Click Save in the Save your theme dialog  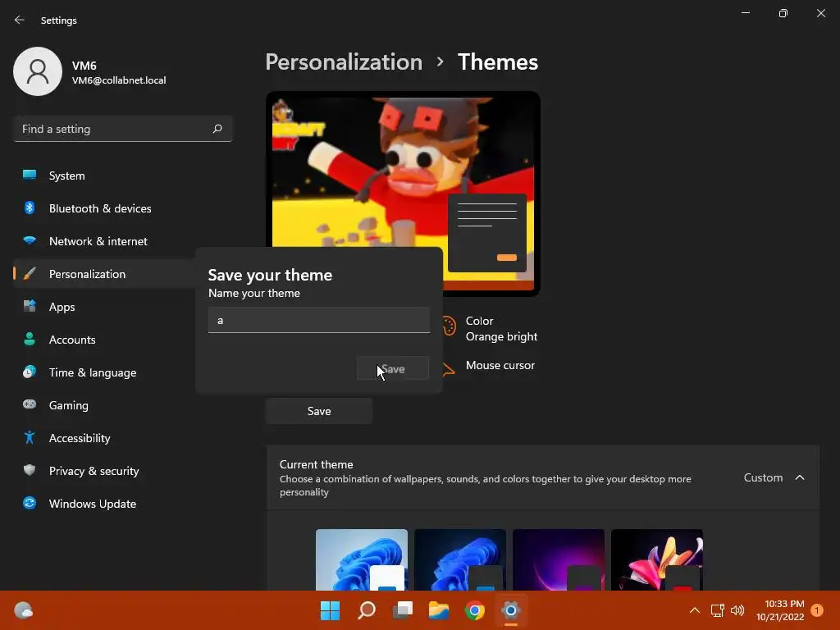[393, 368]
